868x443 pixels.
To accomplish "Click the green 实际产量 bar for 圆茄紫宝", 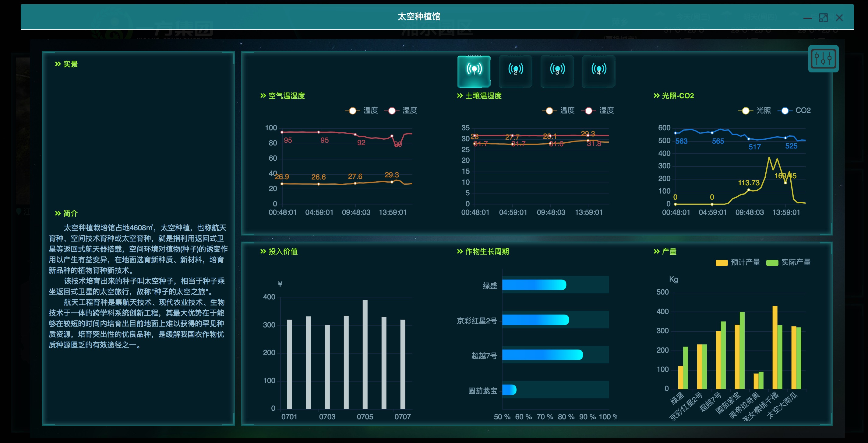I will coord(742,351).
